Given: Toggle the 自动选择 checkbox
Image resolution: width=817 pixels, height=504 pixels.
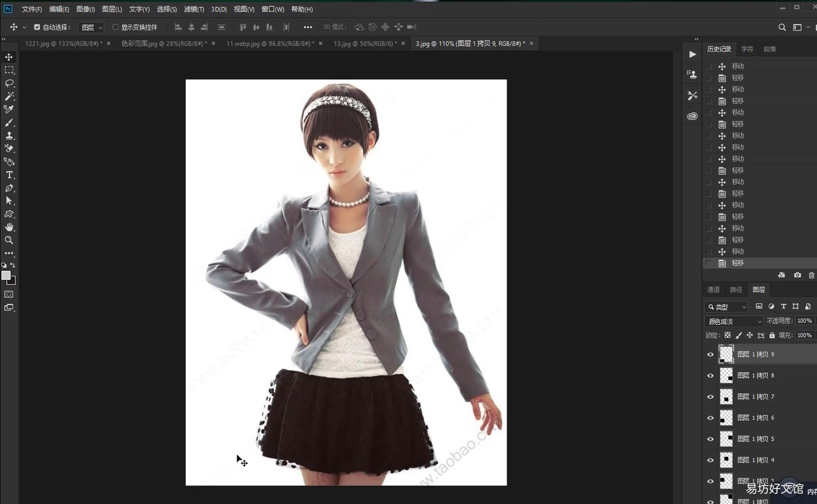Looking at the screenshot, I should pos(37,27).
